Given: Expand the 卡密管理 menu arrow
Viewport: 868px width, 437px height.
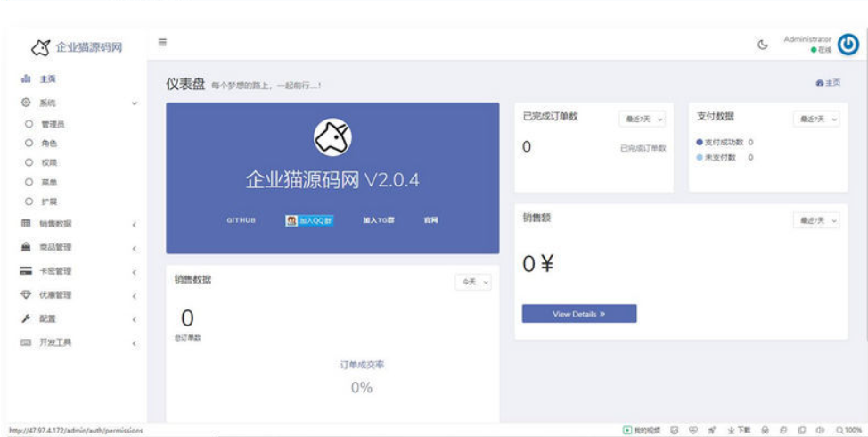Looking at the screenshot, I should [x=135, y=272].
